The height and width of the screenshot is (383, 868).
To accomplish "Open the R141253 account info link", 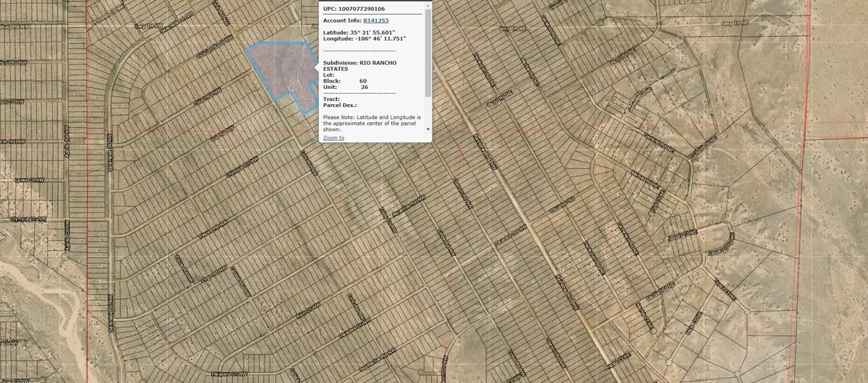I will coord(375,21).
